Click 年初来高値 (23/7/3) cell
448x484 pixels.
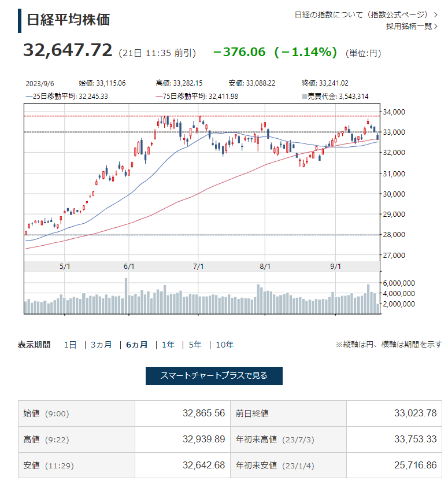(288, 439)
